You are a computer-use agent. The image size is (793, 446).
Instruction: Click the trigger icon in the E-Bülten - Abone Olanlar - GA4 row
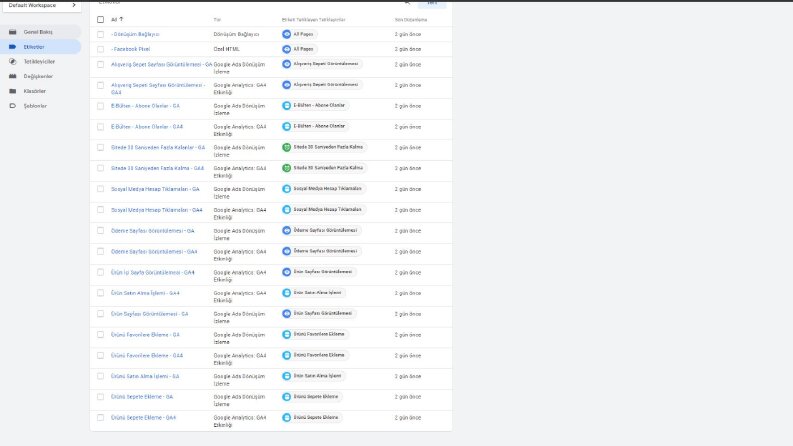point(286,126)
